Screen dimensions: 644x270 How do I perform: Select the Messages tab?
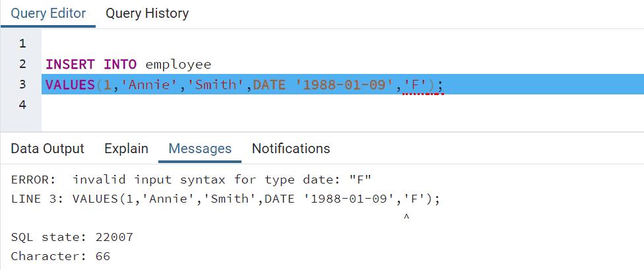(200, 149)
